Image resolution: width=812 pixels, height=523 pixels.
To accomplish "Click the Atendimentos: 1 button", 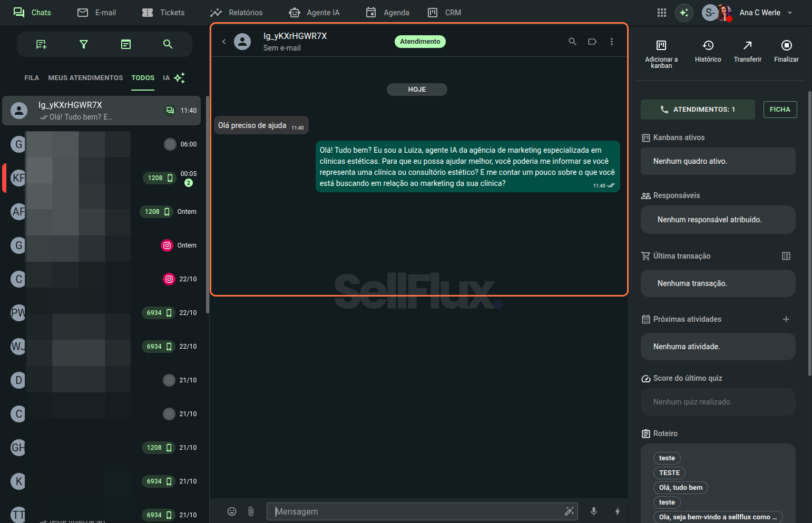I will (x=698, y=110).
